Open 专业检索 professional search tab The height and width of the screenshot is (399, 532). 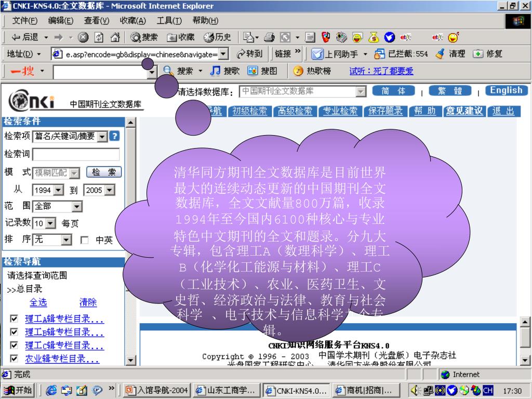pyautogui.click(x=340, y=111)
